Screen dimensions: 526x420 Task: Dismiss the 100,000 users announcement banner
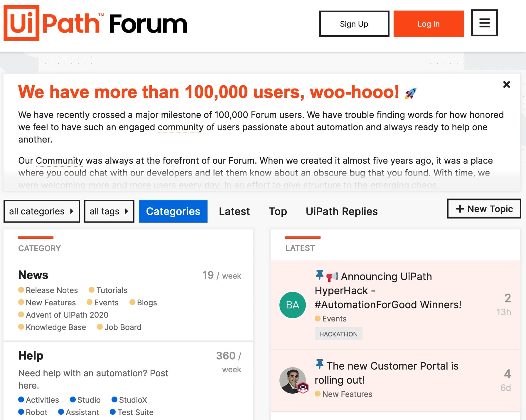506,84
